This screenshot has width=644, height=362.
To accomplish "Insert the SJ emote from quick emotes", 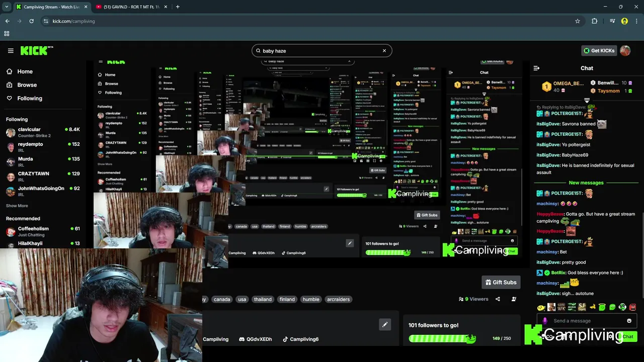I will click(x=582, y=307).
